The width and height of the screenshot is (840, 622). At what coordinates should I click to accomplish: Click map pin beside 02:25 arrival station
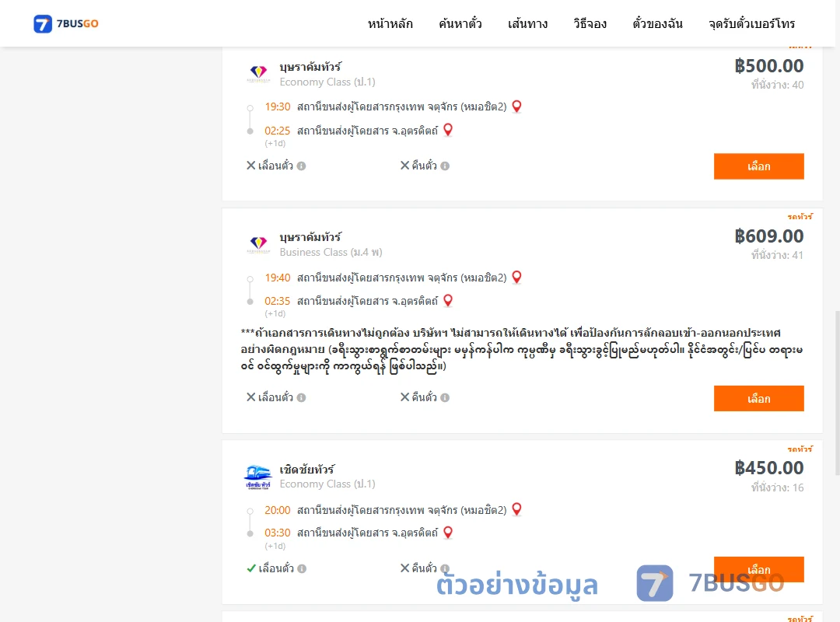(449, 130)
